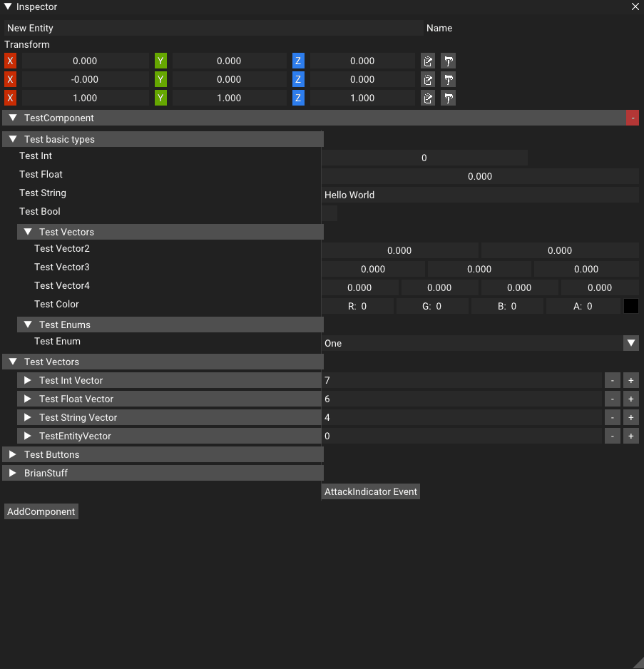Collapse the nested Test Vectors group above Test Vector2
644x669 pixels.
tap(170, 232)
